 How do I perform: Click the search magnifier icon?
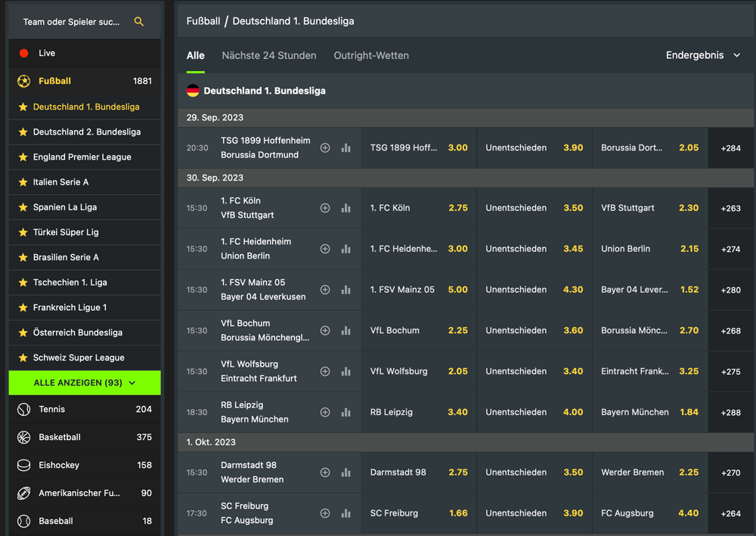tap(139, 22)
